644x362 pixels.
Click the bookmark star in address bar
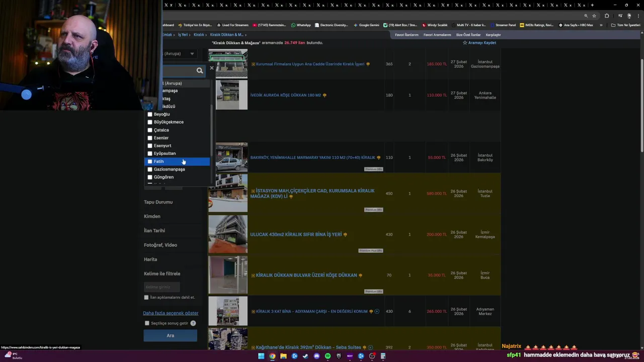[x=594, y=16]
